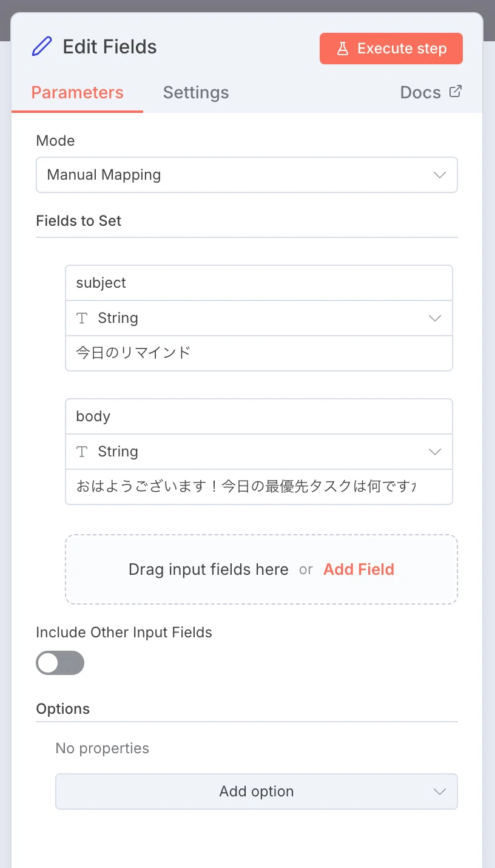The width and height of the screenshot is (495, 868).
Task: Click the T type icon for body field
Action: tap(82, 452)
